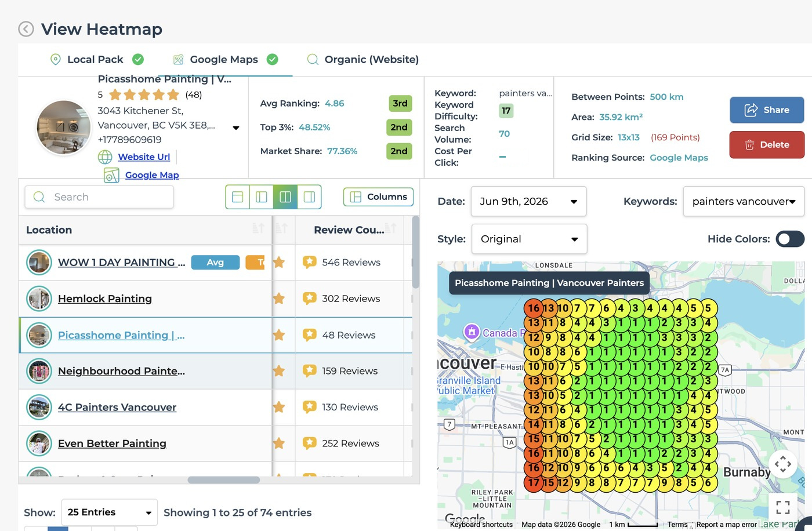
Task: Click the Ranking Source value Google Maps
Action: coord(679,158)
